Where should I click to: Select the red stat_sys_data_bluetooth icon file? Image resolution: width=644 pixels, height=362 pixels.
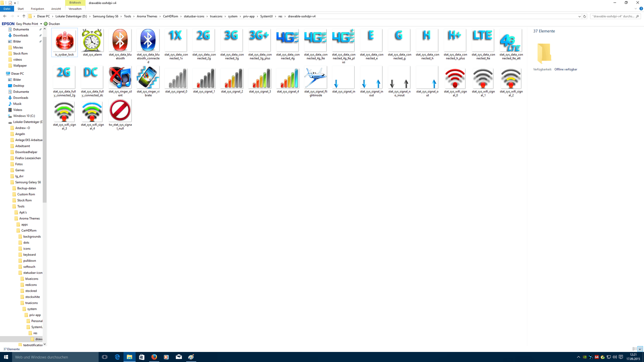coord(120,44)
